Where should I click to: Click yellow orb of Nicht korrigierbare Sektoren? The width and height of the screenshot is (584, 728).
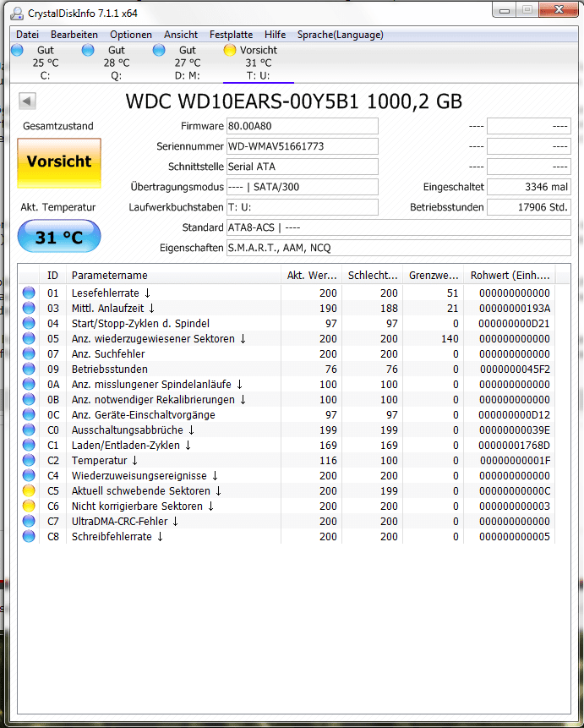pyautogui.click(x=29, y=506)
